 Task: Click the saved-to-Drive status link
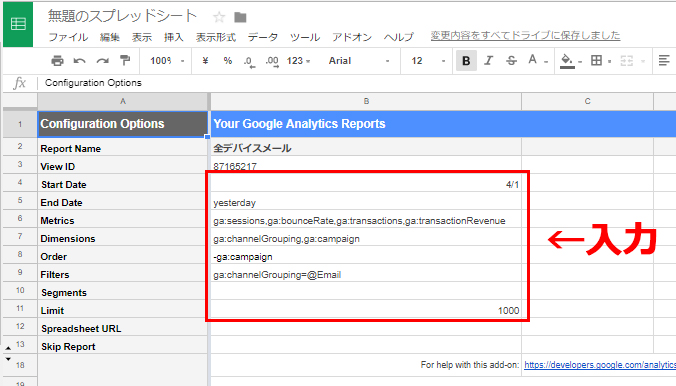(x=525, y=35)
